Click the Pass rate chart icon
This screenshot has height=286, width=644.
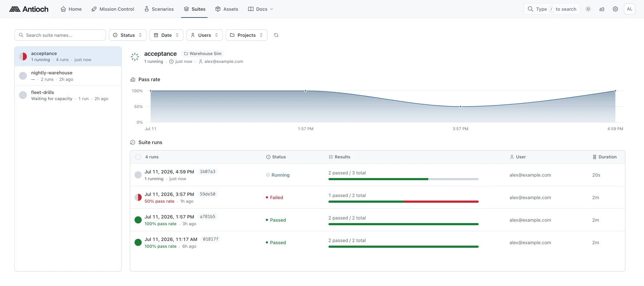[133, 79]
